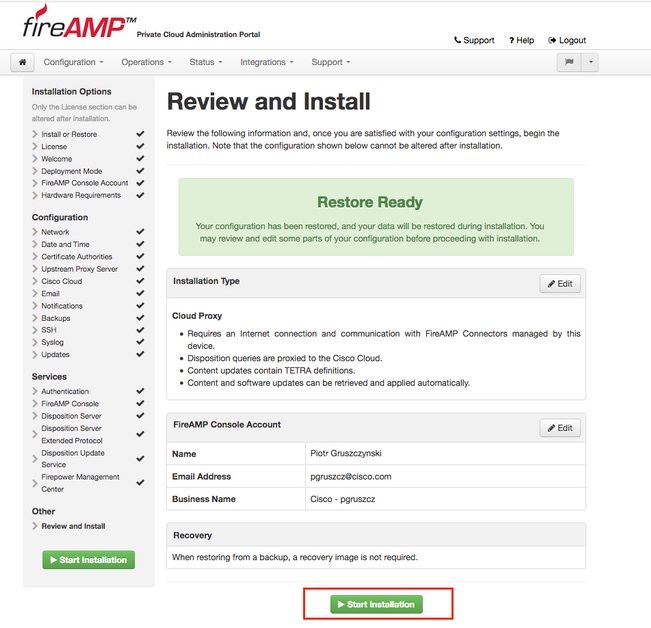Select Review and Install in sidebar
This screenshot has width=651, height=628.
[x=73, y=526]
